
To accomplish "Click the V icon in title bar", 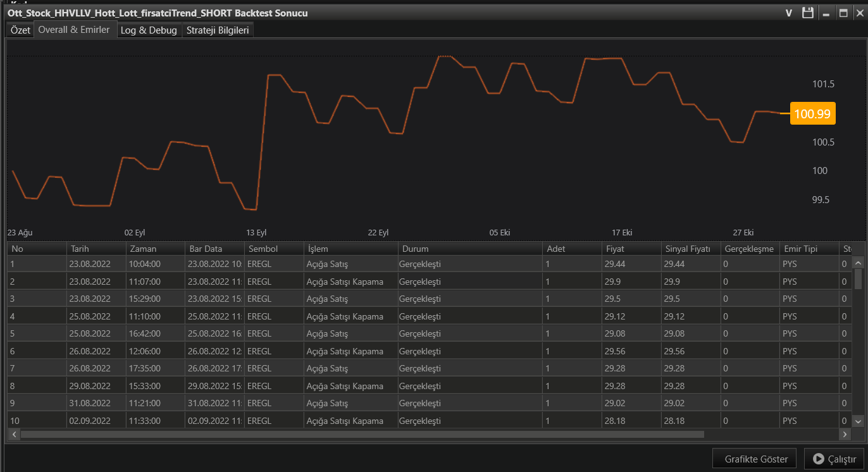I will coord(789,13).
